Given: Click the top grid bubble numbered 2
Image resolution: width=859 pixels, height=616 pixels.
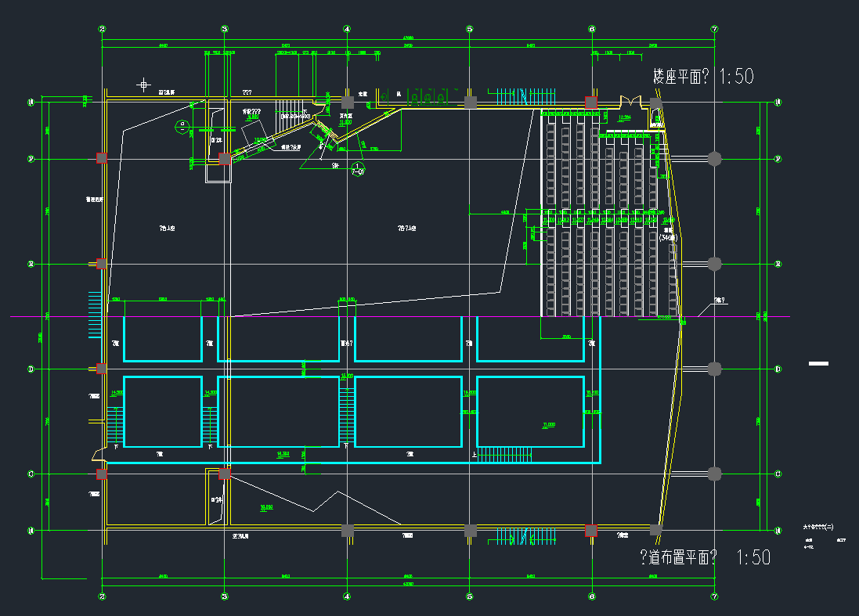Looking at the screenshot, I should tap(102, 29).
